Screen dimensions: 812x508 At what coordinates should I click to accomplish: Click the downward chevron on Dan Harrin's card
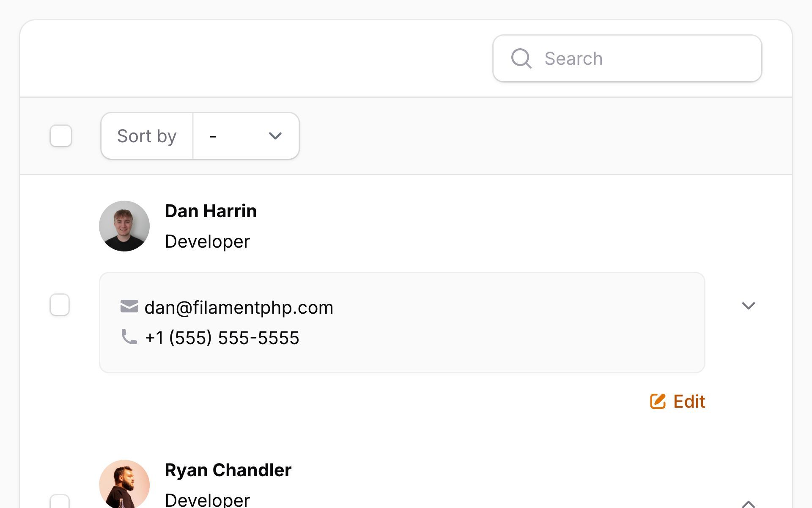click(749, 306)
